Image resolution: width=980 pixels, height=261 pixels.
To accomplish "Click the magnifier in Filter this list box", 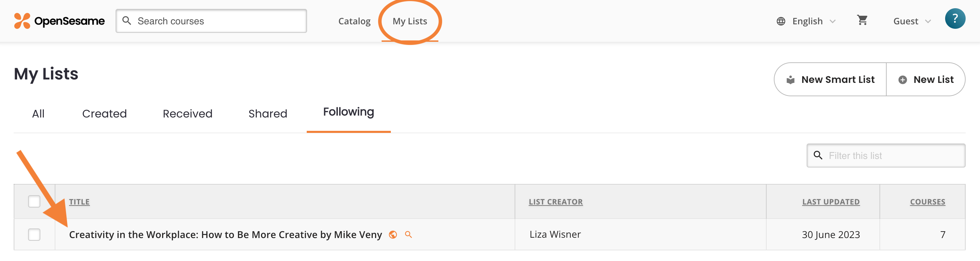I will pos(818,156).
